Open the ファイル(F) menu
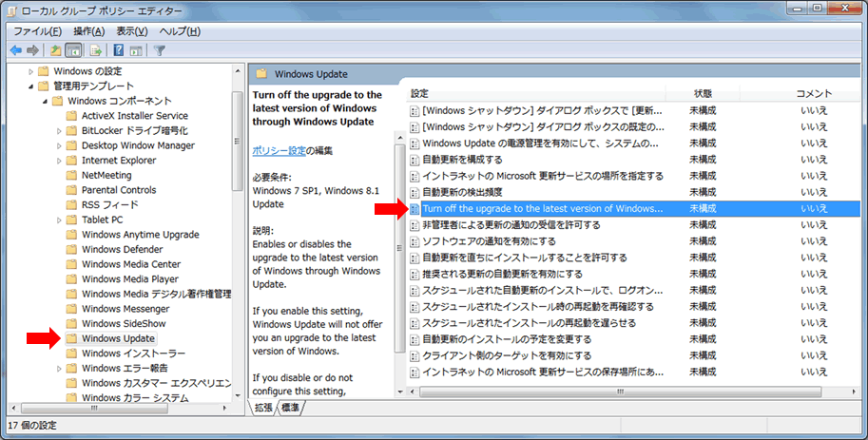This screenshot has height=440, width=868. click(37, 31)
